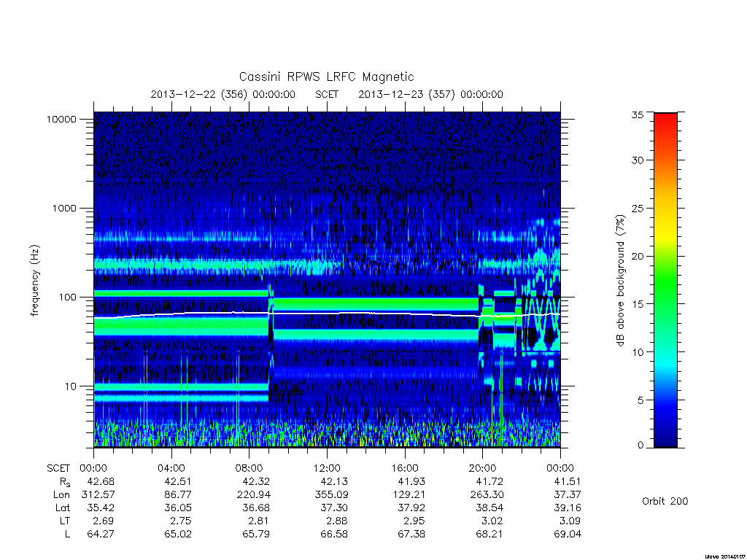The image size is (747, 560).
Task: Click the end date '2013-12-23 (357) 00:00:00'
Action: coord(430,94)
